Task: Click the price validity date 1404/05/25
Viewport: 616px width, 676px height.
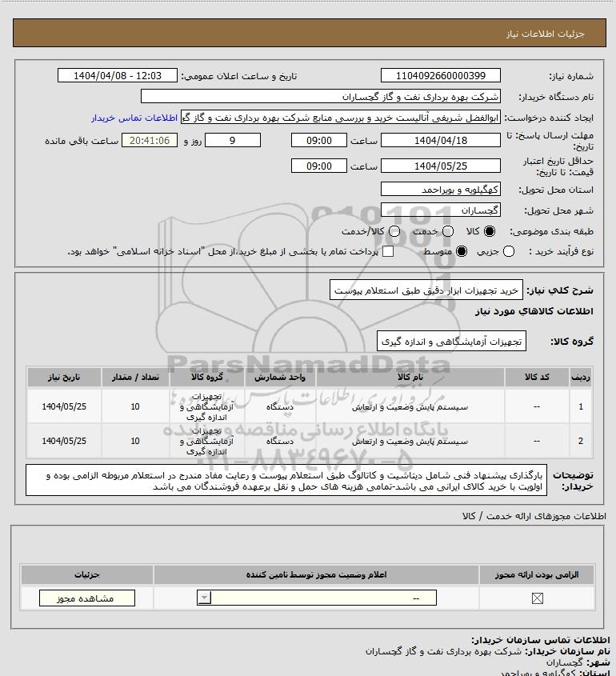Action: click(441, 166)
